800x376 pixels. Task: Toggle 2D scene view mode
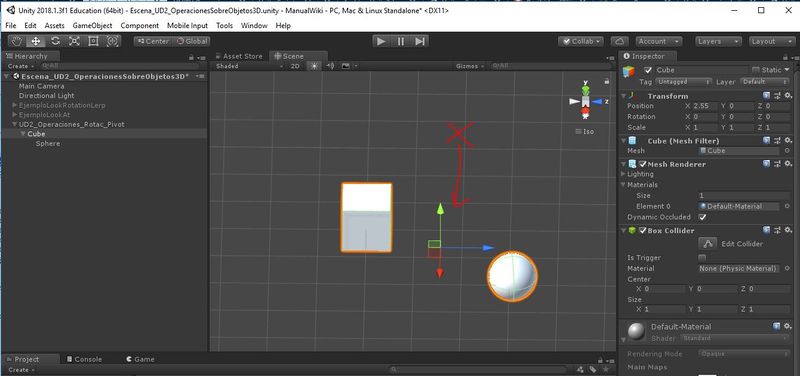coord(295,66)
